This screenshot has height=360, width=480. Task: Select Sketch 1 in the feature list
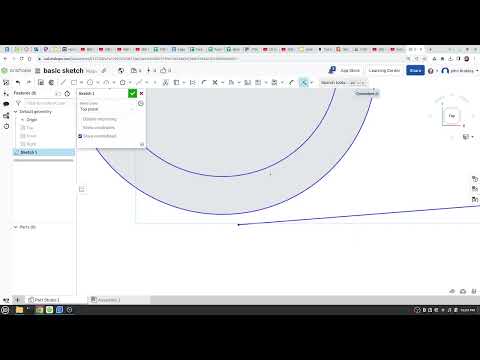[x=44, y=152]
